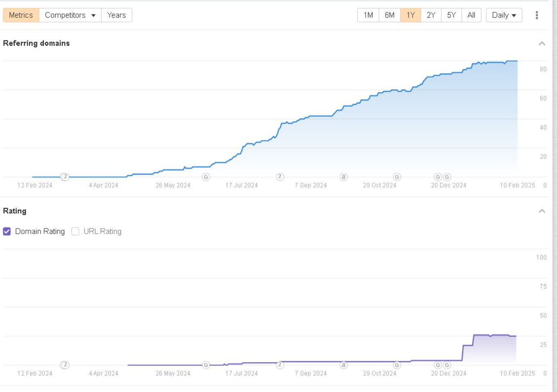Switch to the Years tab

pos(117,15)
